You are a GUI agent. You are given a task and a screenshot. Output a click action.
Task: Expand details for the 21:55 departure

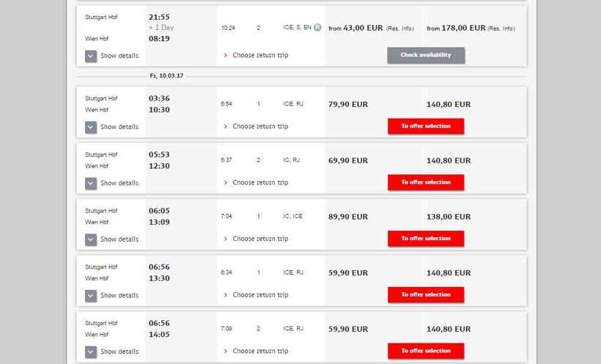tap(91, 56)
